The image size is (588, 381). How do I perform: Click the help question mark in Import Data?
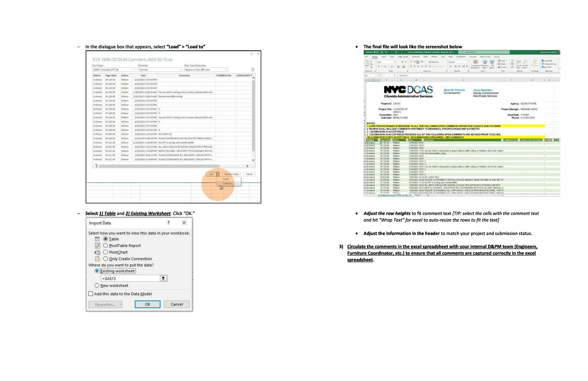click(168, 223)
